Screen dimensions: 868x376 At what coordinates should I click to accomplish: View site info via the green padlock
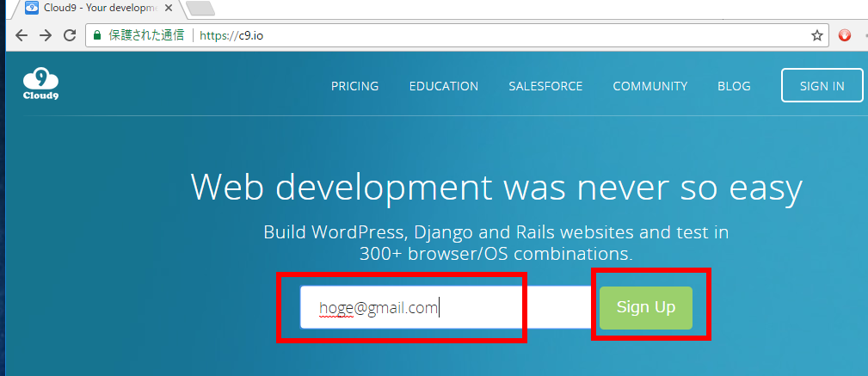pyautogui.click(x=97, y=35)
